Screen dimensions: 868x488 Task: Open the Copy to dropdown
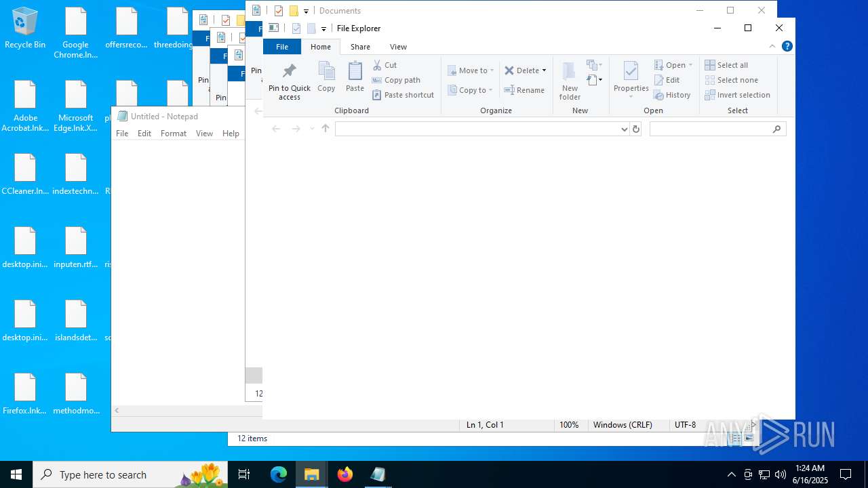pos(471,90)
